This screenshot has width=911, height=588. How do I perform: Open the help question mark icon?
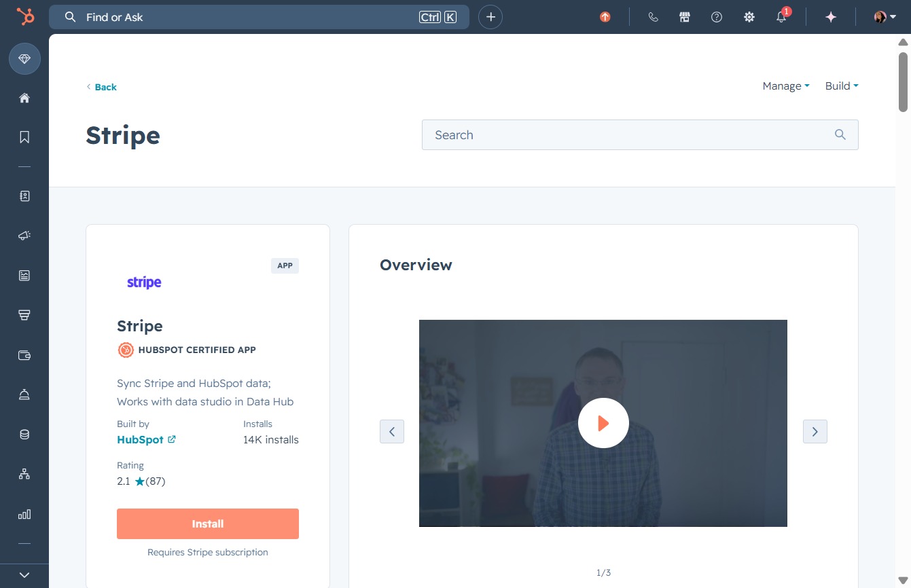[717, 17]
